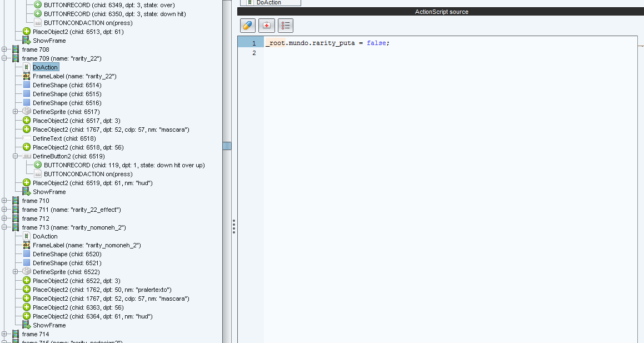The width and height of the screenshot is (644, 343).
Task: Select BUTTONRECORD chid 6349 state over
Action: (109, 5)
